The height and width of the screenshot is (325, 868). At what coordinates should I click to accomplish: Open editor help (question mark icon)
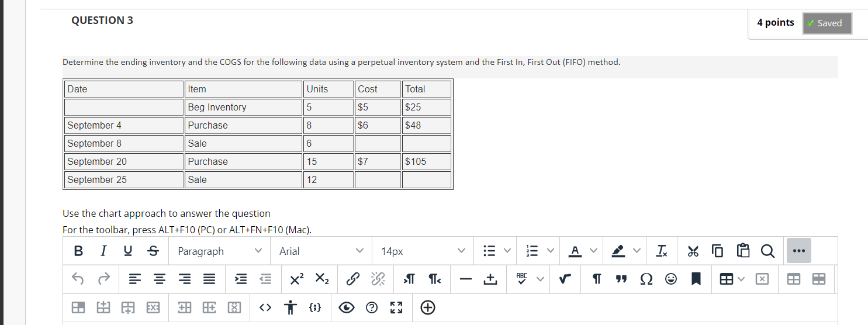372,307
